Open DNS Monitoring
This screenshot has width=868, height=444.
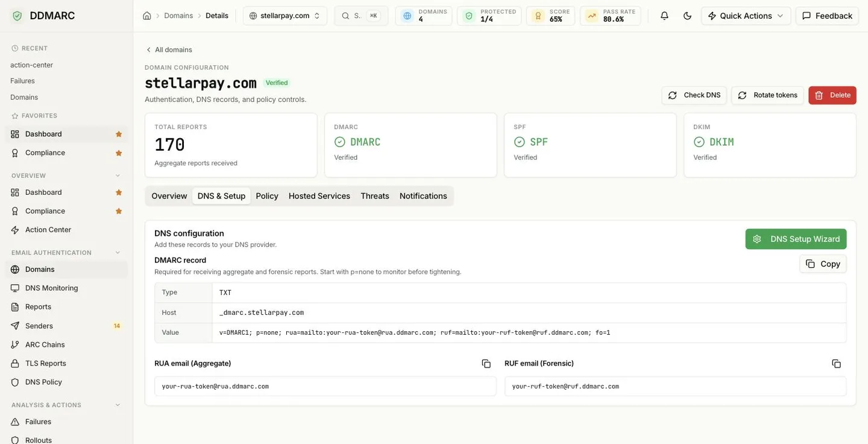pos(66,288)
